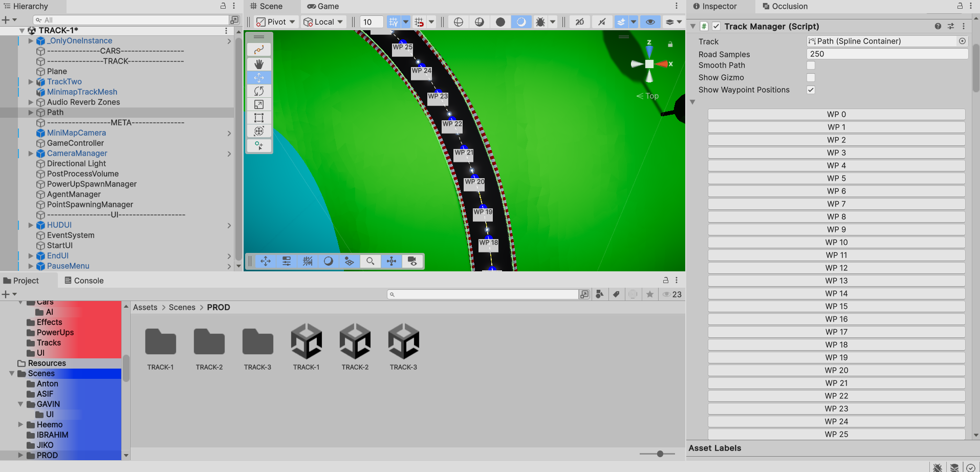Adjust the project icon size slider

[x=660, y=454]
